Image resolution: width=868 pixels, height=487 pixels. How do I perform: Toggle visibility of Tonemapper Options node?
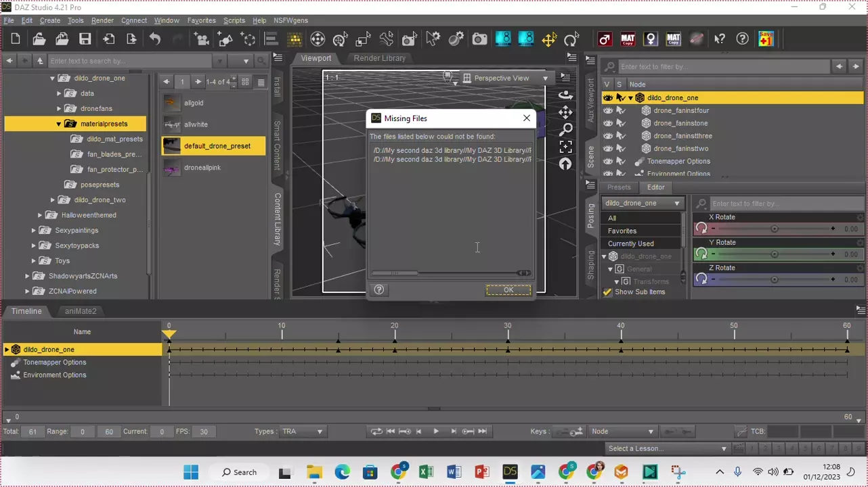point(608,162)
